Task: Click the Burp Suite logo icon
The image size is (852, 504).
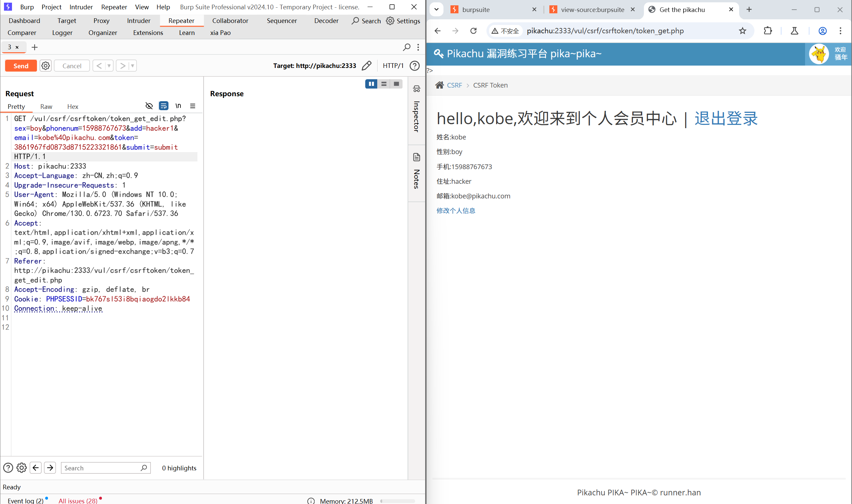Action: (x=8, y=6)
